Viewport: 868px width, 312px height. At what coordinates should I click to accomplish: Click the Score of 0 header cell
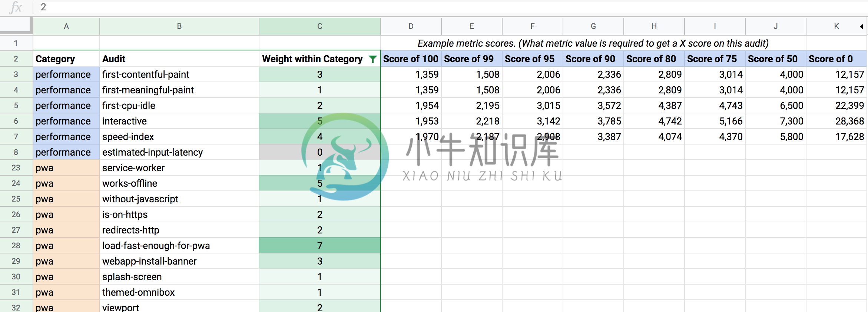click(x=836, y=59)
